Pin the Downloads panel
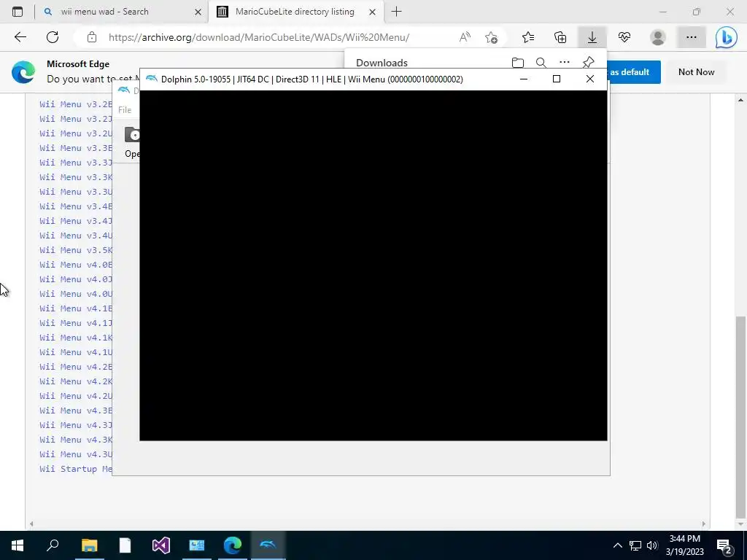 [589, 63]
